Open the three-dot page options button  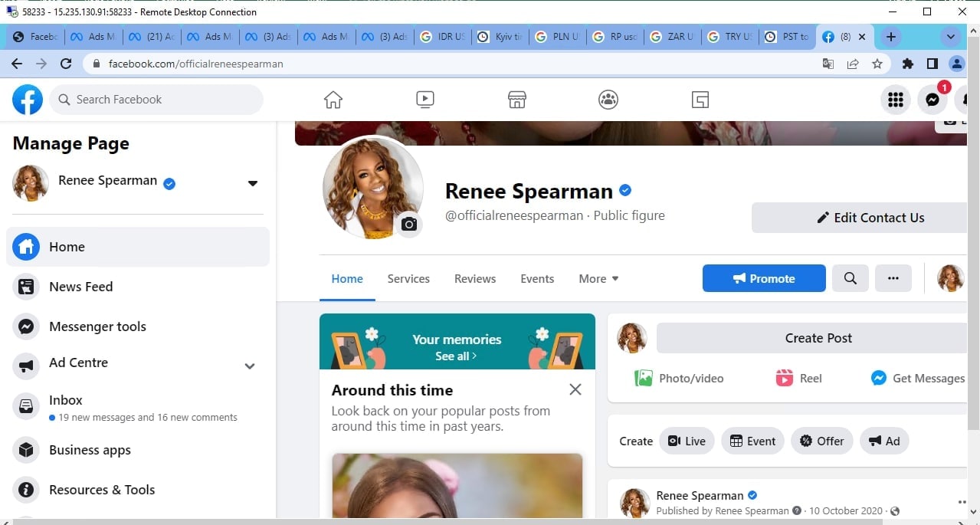coord(893,278)
